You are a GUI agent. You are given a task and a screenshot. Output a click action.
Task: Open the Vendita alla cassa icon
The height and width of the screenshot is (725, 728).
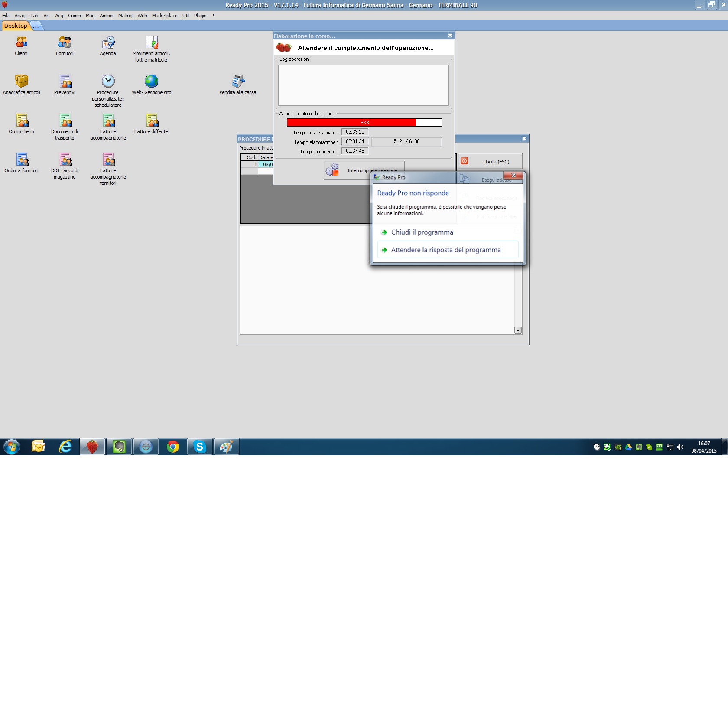pos(238,85)
